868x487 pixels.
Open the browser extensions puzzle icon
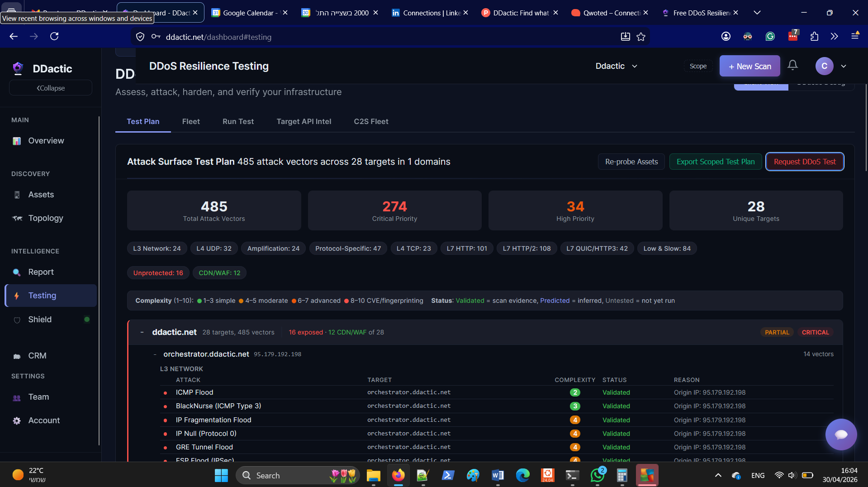814,36
